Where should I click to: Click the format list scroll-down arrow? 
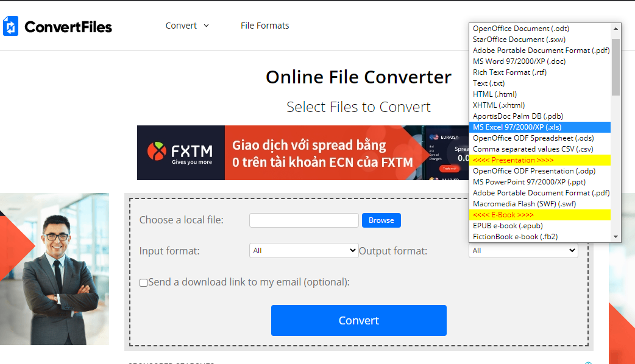click(615, 237)
